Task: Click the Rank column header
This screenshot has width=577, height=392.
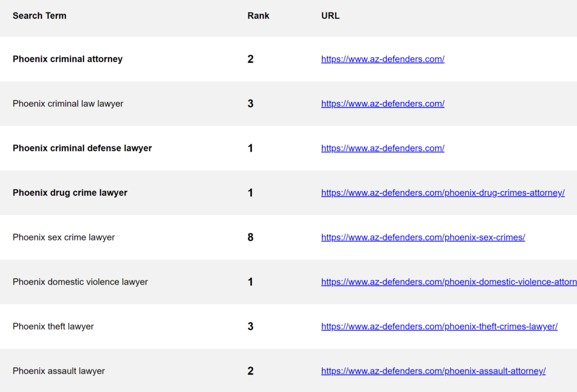Action: click(x=258, y=16)
